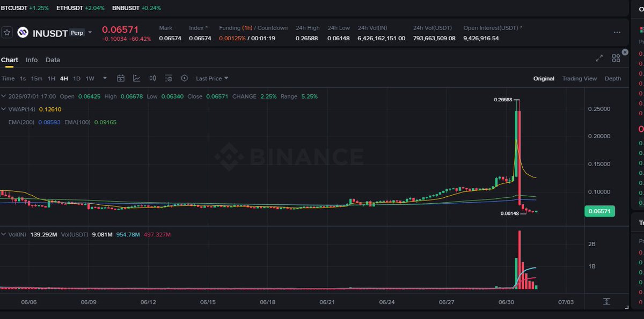Viewport: 644px width, 319px height.
Task: Expand the chart to full screen
Action: (599, 58)
